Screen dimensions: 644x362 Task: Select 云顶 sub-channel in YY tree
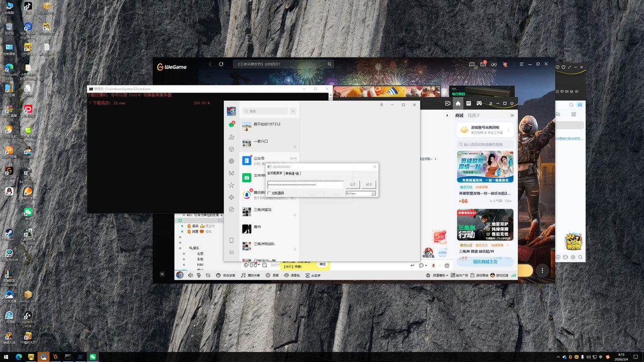[x=200, y=254]
